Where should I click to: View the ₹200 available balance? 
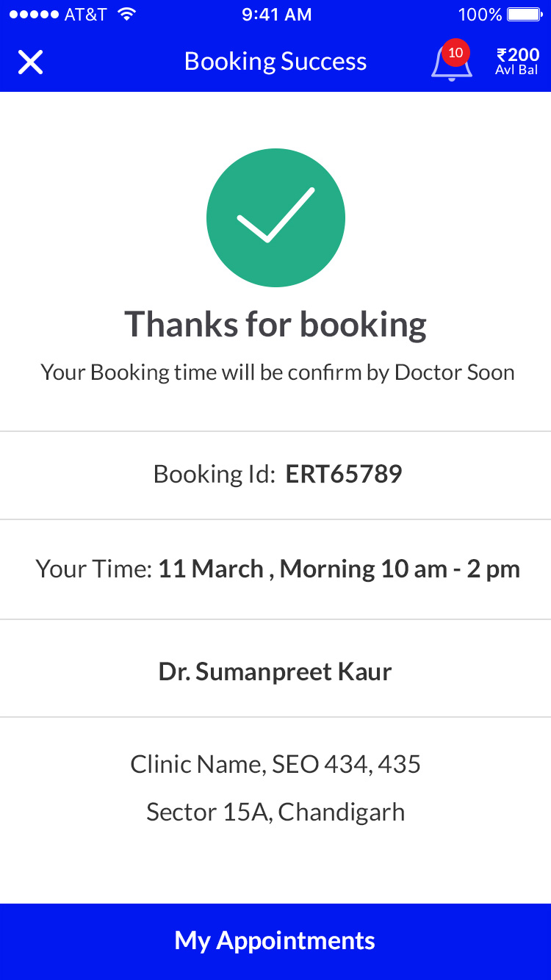[x=517, y=55]
